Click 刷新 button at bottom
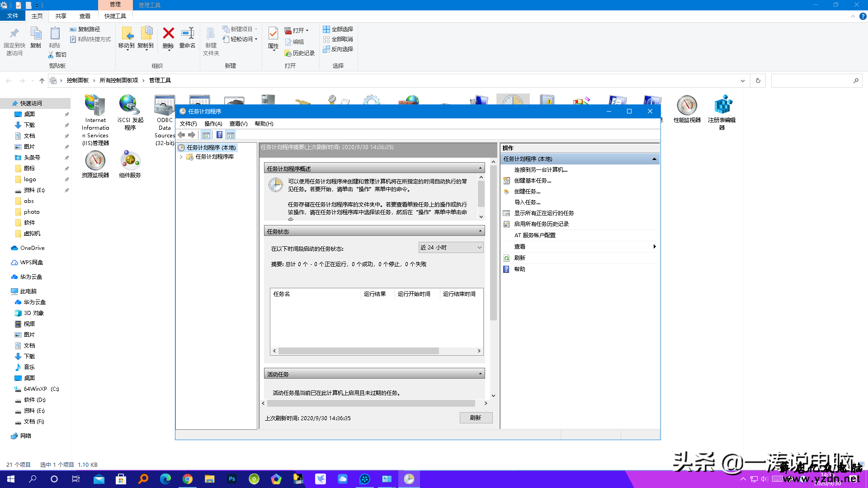 click(475, 418)
